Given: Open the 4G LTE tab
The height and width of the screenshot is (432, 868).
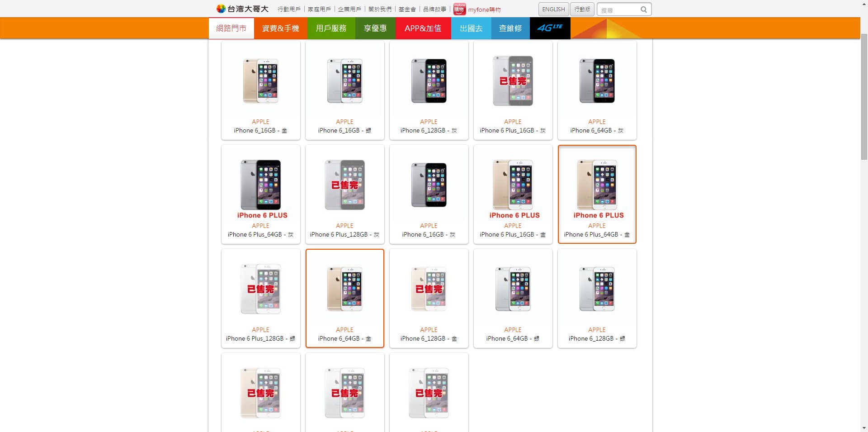Looking at the screenshot, I should click(550, 28).
